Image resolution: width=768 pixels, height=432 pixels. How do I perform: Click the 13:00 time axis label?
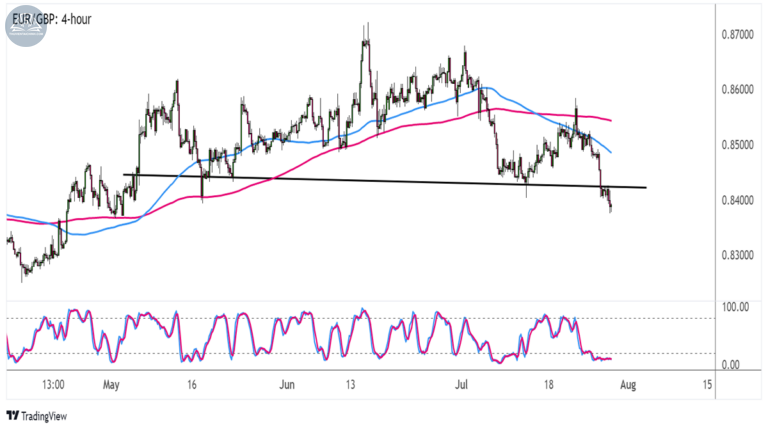tap(53, 384)
